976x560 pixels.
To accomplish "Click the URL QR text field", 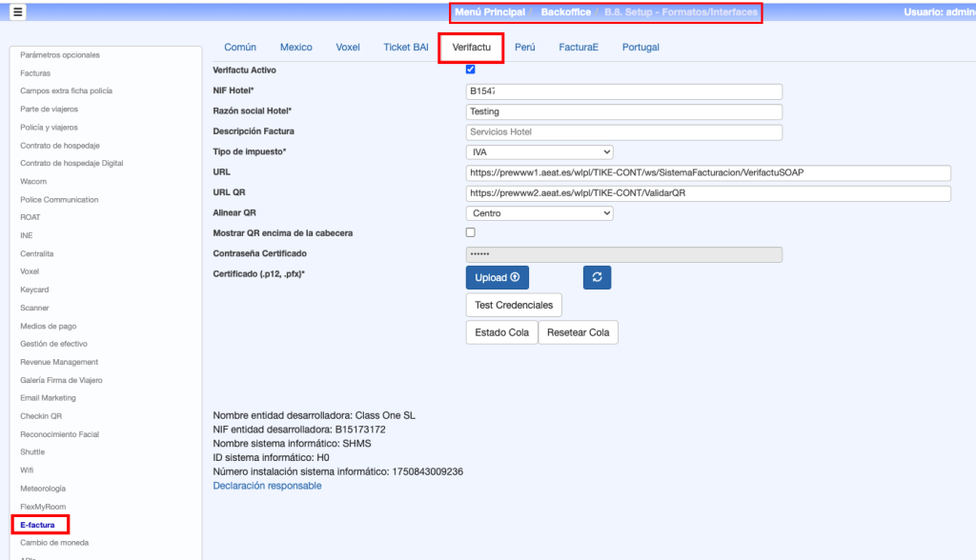I will pyautogui.click(x=707, y=193).
